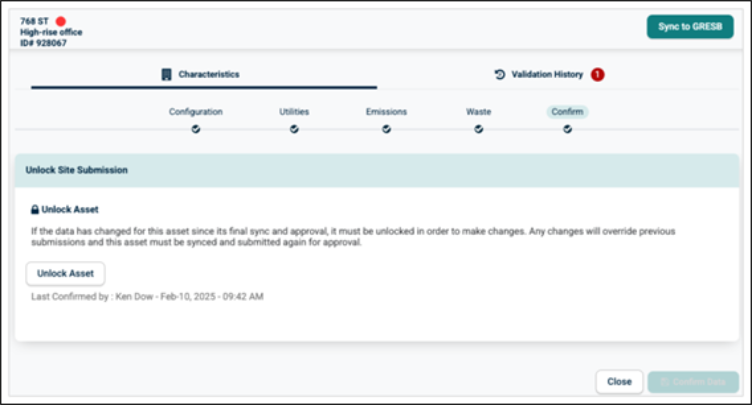Switch to the Characteristics tab
The height and width of the screenshot is (405, 752).
(x=208, y=74)
